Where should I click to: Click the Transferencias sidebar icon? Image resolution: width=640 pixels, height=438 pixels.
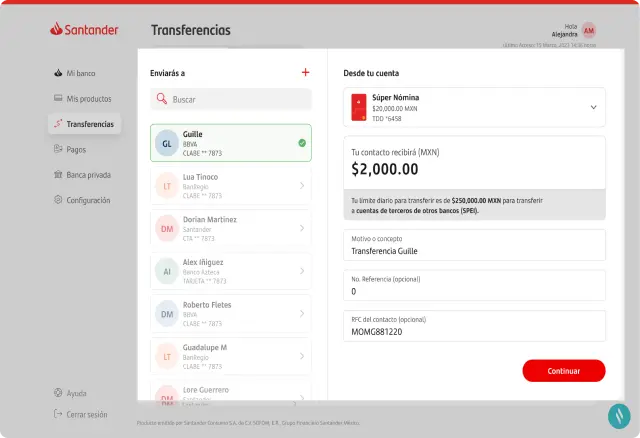click(58, 123)
